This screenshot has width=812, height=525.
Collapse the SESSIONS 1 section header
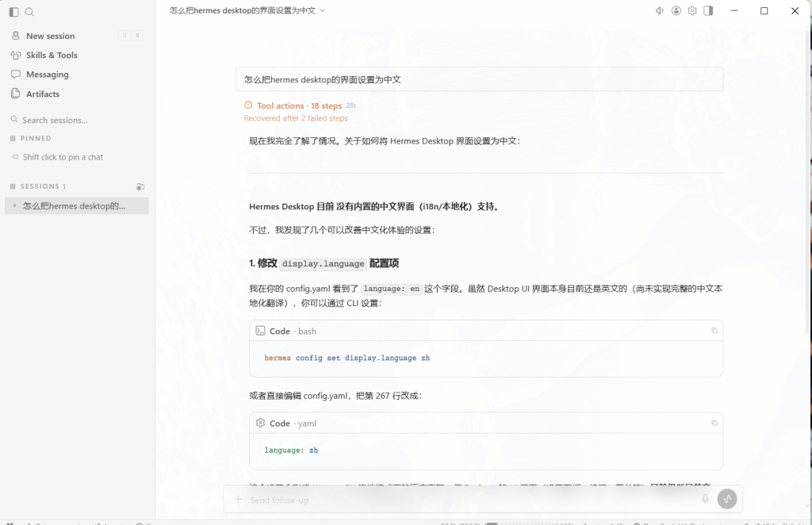[x=38, y=186]
